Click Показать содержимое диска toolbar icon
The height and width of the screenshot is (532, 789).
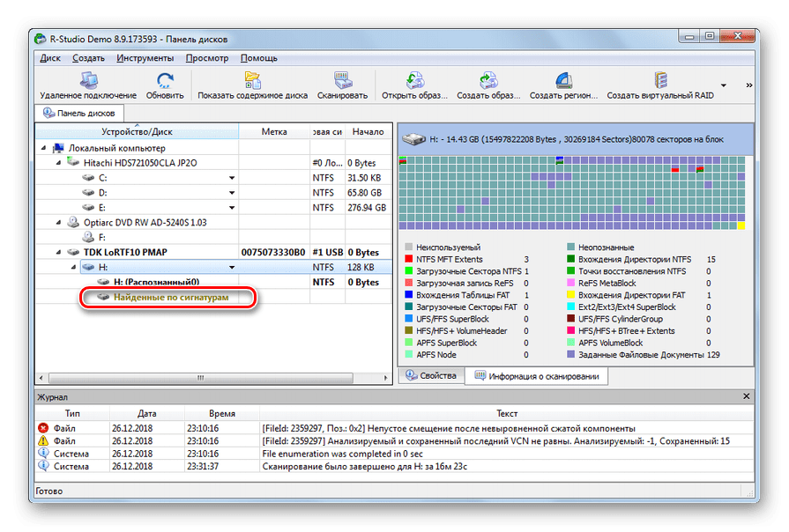point(252,81)
